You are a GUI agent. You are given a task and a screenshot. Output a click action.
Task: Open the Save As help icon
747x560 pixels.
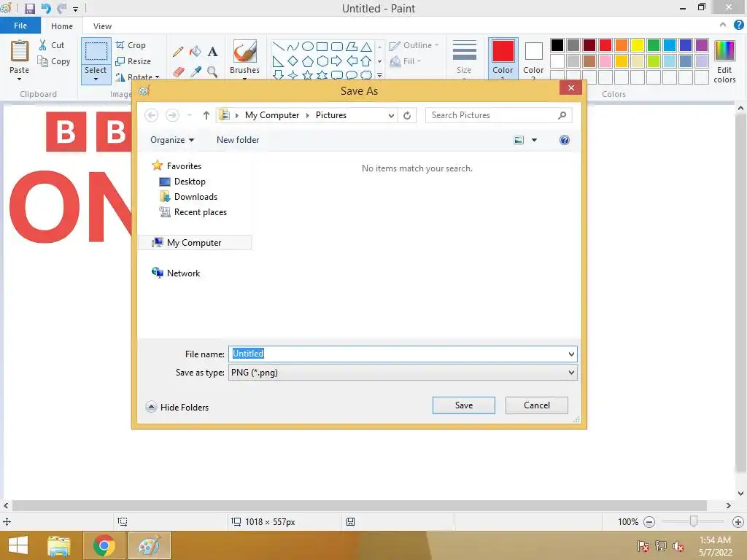tap(565, 140)
